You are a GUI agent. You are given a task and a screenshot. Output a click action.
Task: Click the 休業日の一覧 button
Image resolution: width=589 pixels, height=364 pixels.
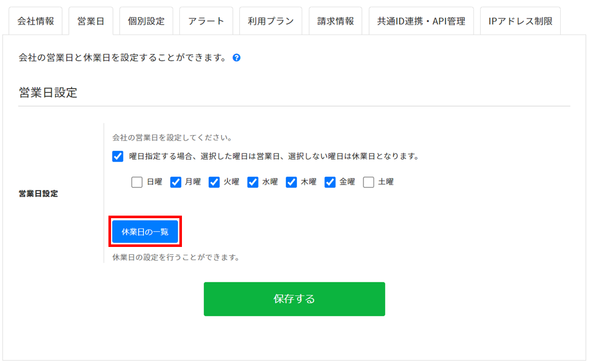(x=145, y=232)
